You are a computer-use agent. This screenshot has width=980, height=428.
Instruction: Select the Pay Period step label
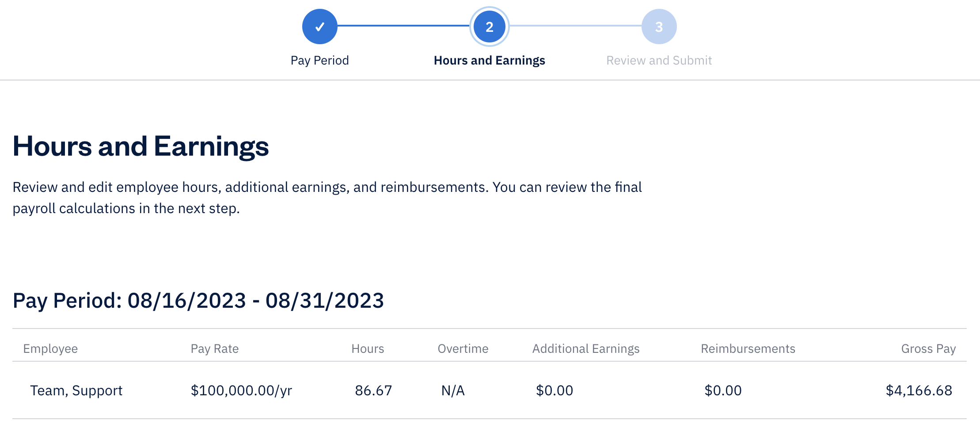point(319,60)
